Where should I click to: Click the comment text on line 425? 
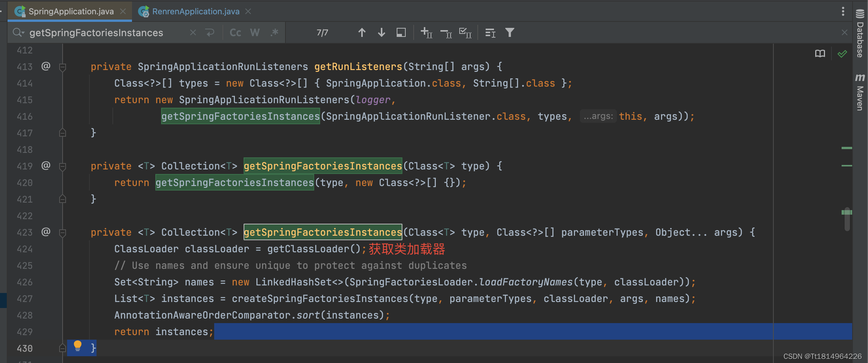coord(291,265)
